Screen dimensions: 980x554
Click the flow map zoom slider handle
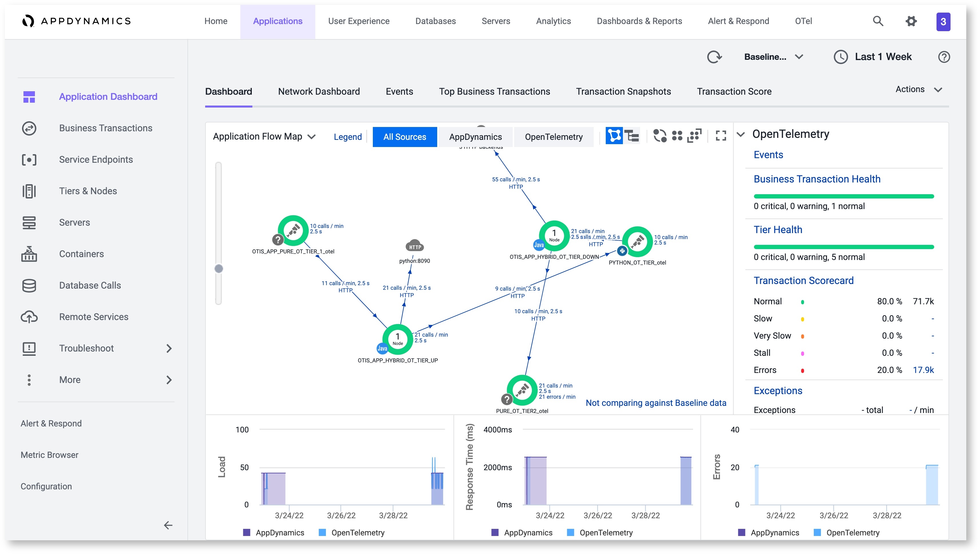[x=218, y=269]
